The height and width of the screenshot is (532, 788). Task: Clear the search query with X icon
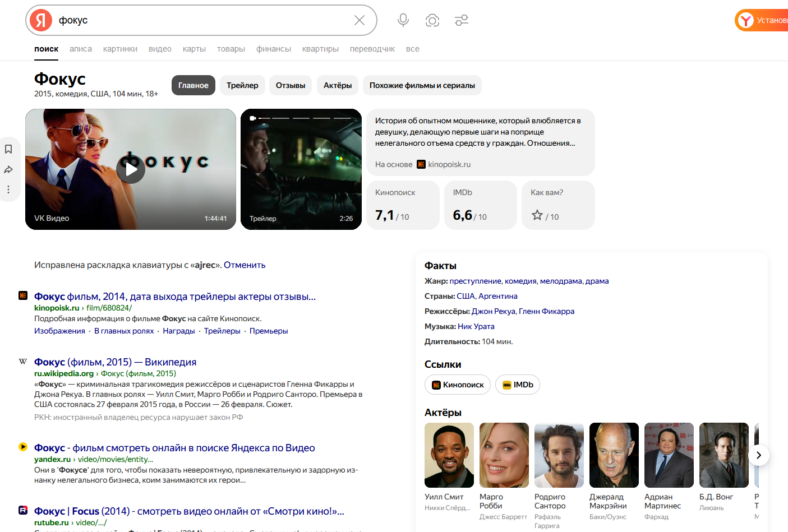pos(360,20)
